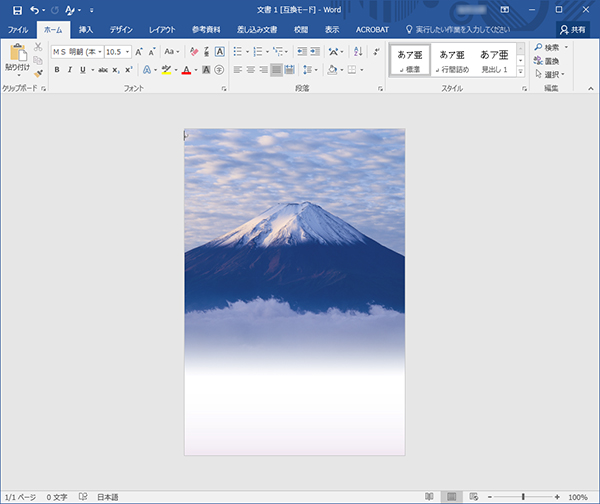The width and height of the screenshot is (600, 504).
Task: Toggle Bold formatting
Action: 57,70
